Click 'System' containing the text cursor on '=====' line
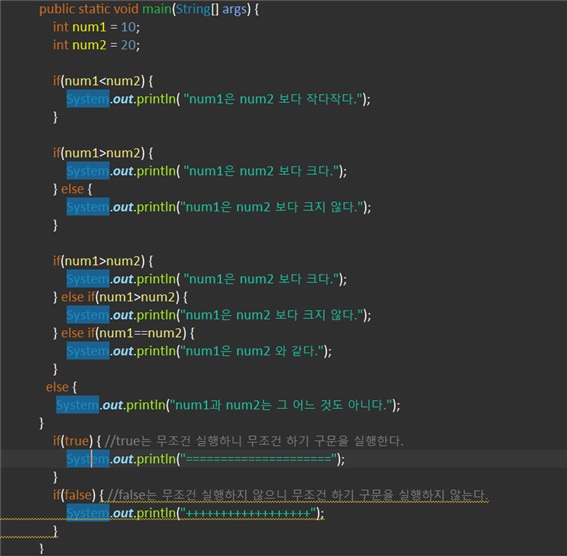Image resolution: width=567 pixels, height=556 pixels. [88, 459]
